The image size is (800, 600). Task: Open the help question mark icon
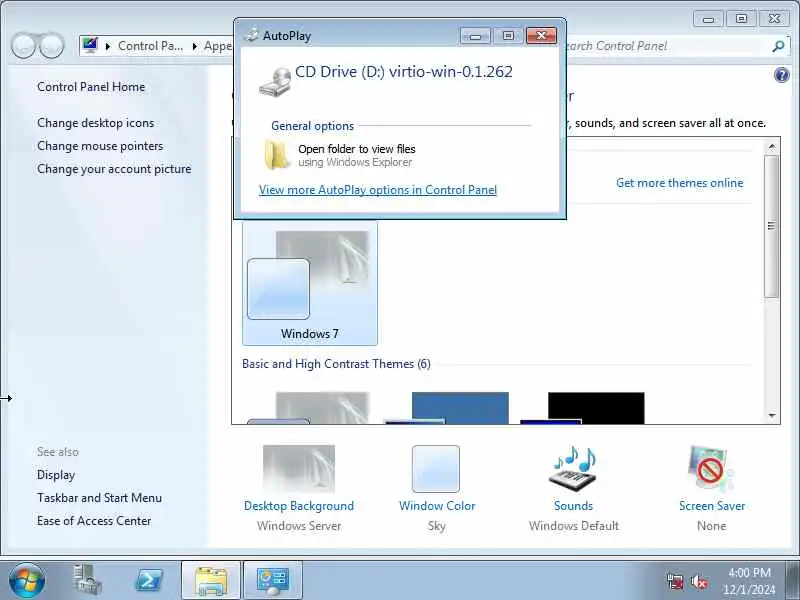tap(781, 76)
